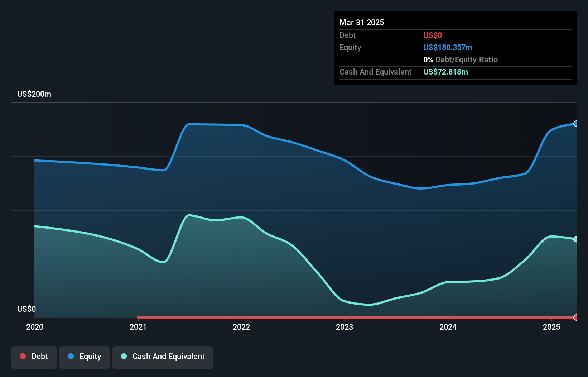Screen dimensions: 588x377
Task: Click the Equity row label in tooltip
Action: [x=350, y=47]
